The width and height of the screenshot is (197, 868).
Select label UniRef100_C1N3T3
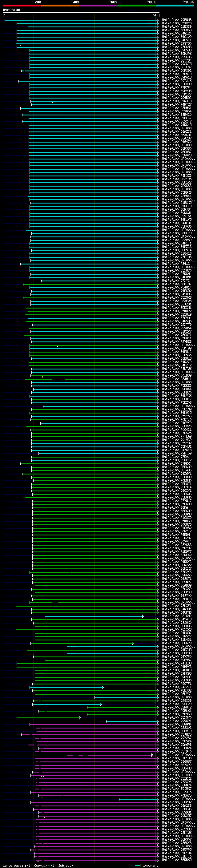(177, 101)
